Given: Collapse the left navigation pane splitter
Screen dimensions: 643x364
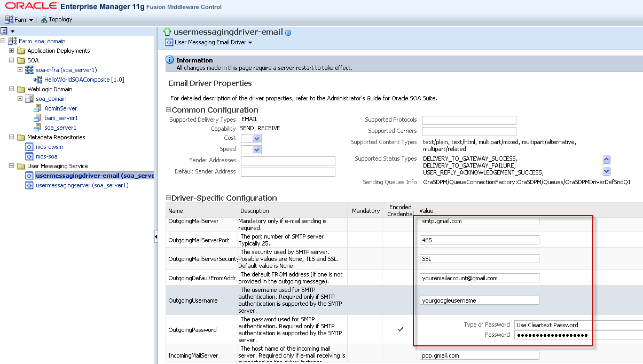Looking at the screenshot, I should pyautogui.click(x=156, y=236).
